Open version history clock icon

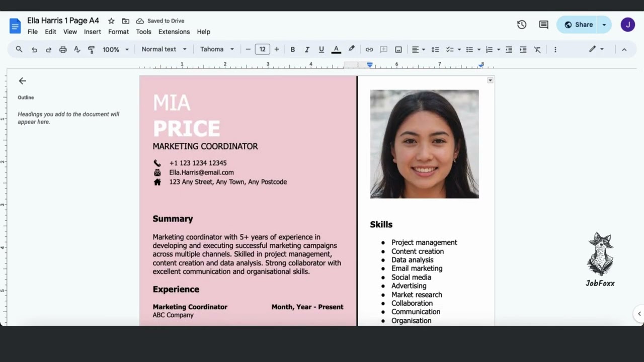point(522,25)
